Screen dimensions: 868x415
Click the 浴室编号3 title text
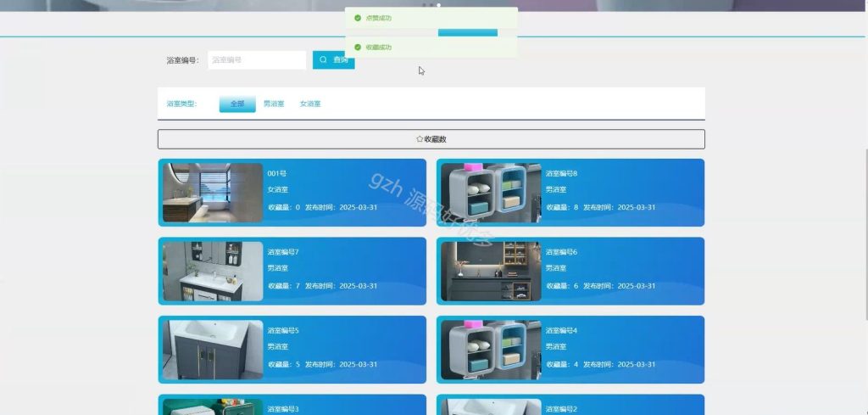283,409
